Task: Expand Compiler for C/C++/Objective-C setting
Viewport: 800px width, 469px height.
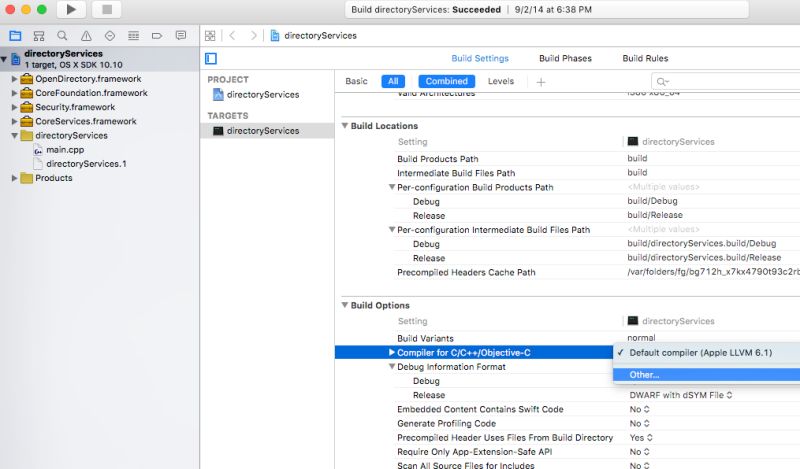Action: 392,352
